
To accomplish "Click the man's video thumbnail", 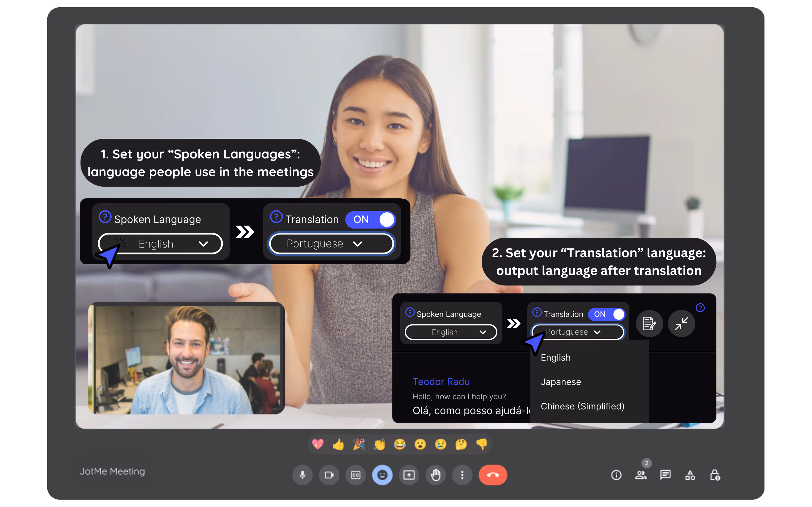I will click(187, 358).
